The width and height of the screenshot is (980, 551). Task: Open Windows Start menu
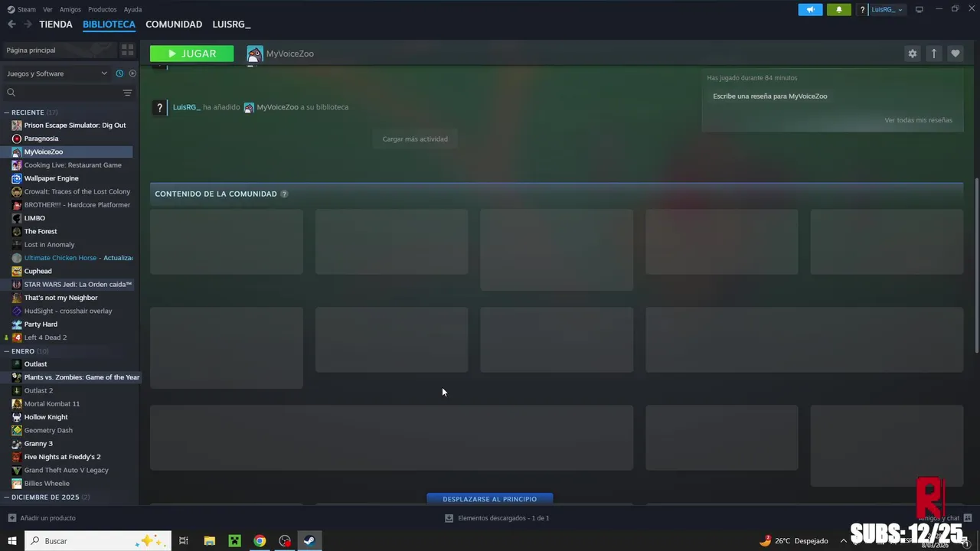coord(11,540)
